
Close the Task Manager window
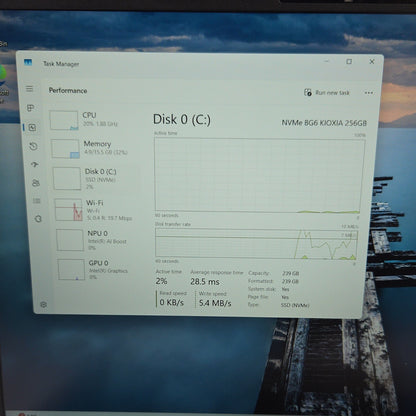click(372, 62)
